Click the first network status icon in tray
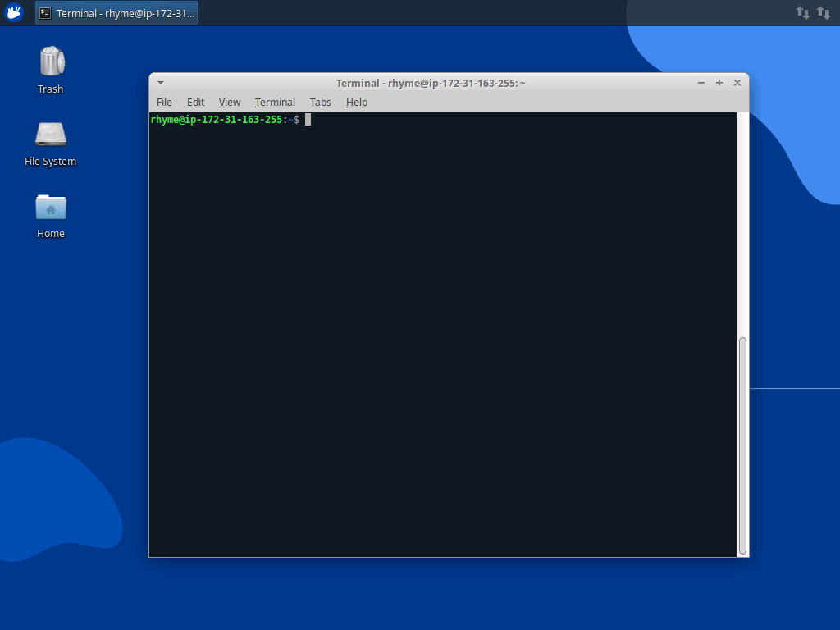The height and width of the screenshot is (630, 840). [801, 12]
